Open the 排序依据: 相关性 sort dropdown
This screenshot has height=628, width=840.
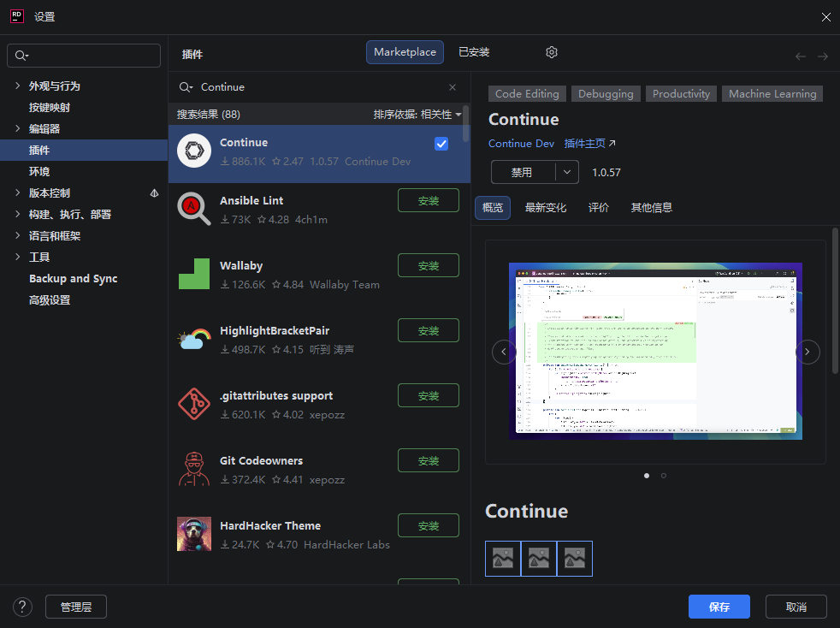coord(417,115)
